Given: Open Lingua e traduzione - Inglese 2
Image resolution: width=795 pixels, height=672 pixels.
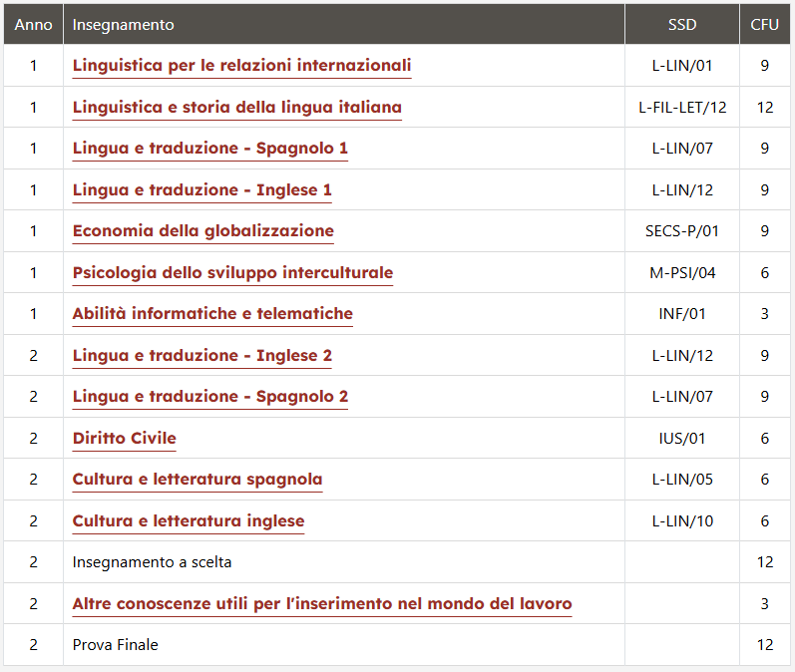Looking at the screenshot, I should coord(201,355).
